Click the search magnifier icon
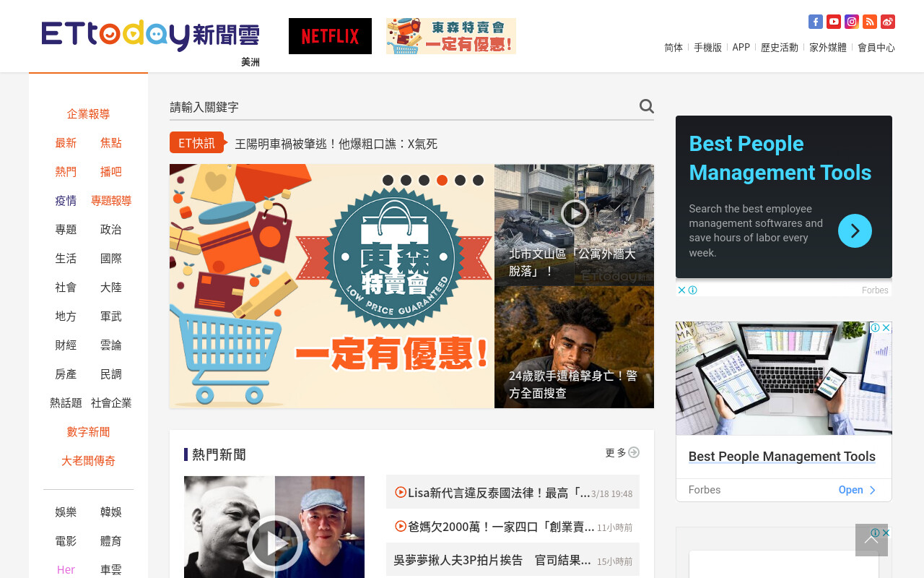 646,106
